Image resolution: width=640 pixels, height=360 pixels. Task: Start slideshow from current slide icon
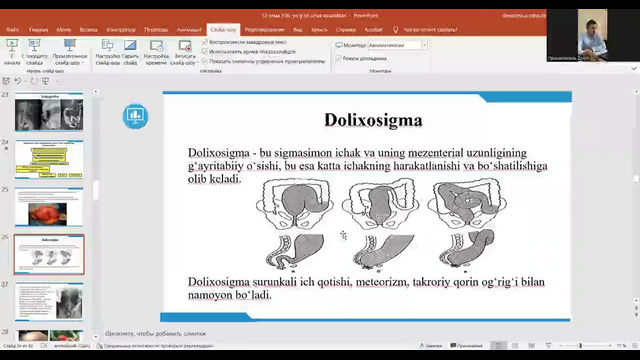(x=34, y=45)
